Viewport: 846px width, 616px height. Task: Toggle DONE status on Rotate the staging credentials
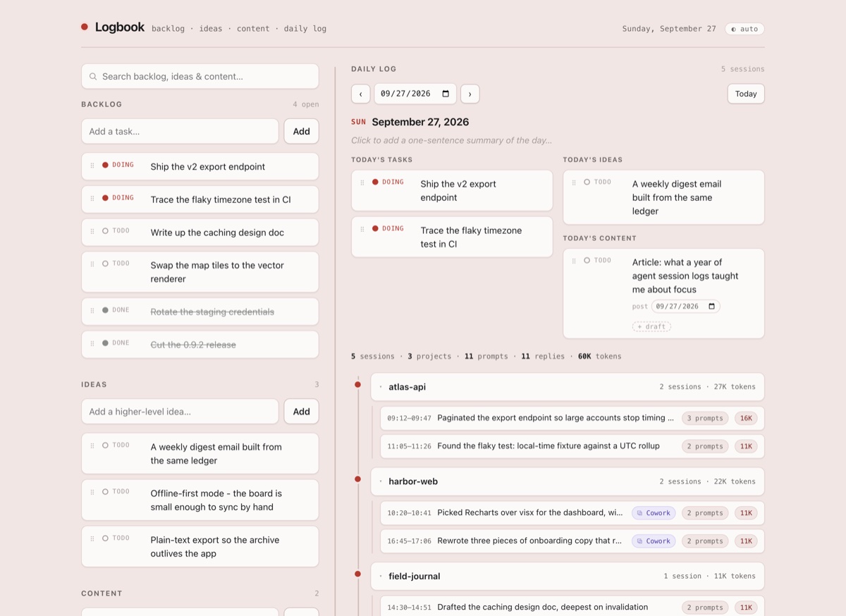(x=116, y=310)
